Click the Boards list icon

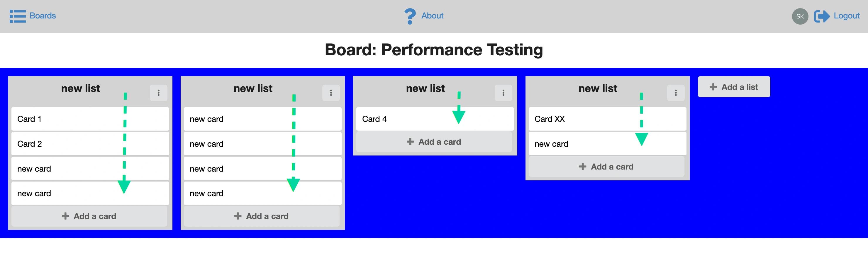[18, 16]
